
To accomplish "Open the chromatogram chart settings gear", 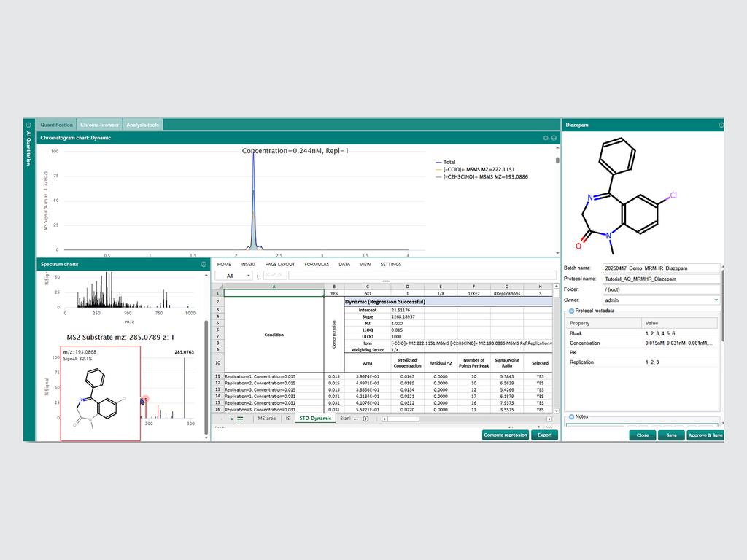I will [545, 138].
